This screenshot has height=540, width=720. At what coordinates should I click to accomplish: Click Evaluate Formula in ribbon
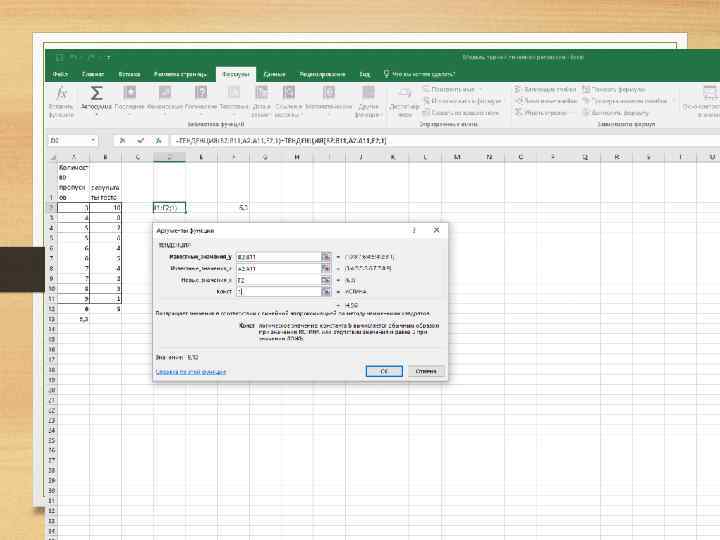click(616, 112)
